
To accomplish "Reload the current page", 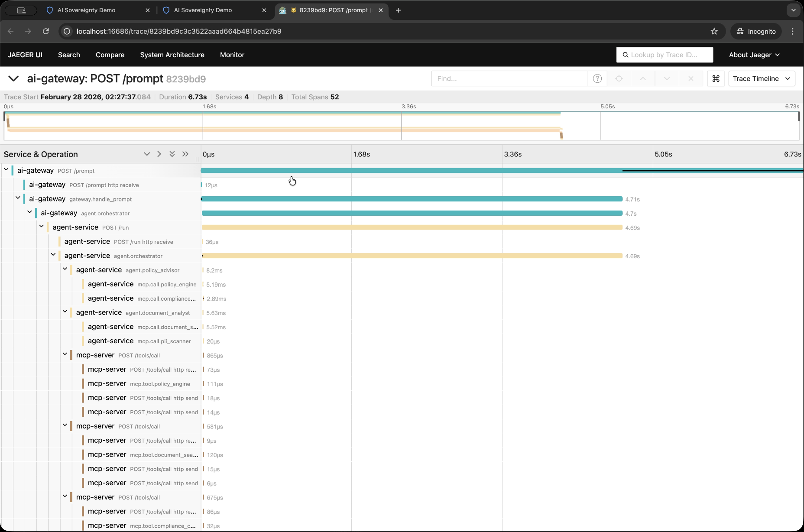I will pyautogui.click(x=46, y=31).
